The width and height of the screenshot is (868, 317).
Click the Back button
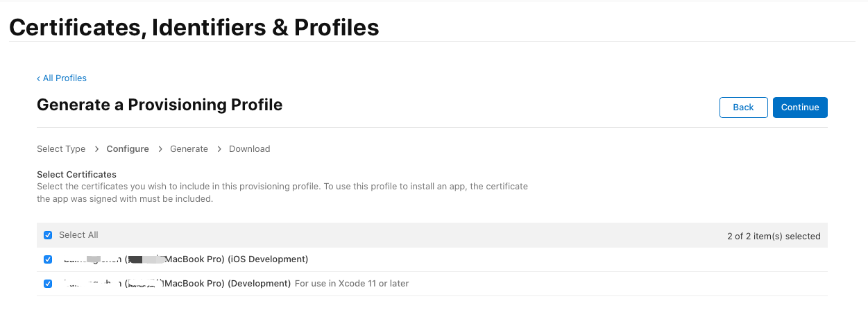click(743, 108)
